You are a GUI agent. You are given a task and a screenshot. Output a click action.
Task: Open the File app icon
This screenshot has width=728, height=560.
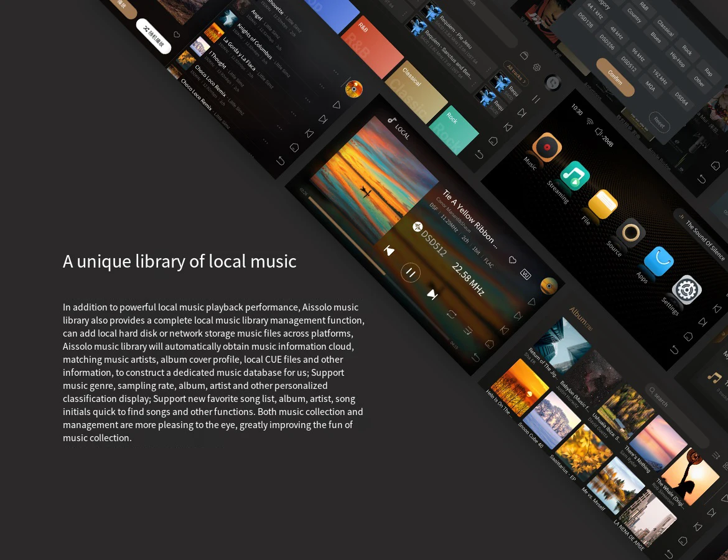(x=603, y=204)
